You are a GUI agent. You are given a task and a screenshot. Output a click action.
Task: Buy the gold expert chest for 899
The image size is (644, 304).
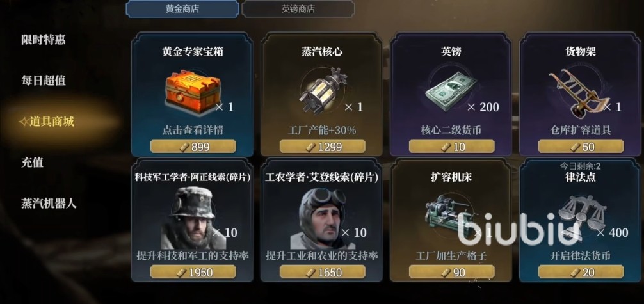[x=193, y=147]
